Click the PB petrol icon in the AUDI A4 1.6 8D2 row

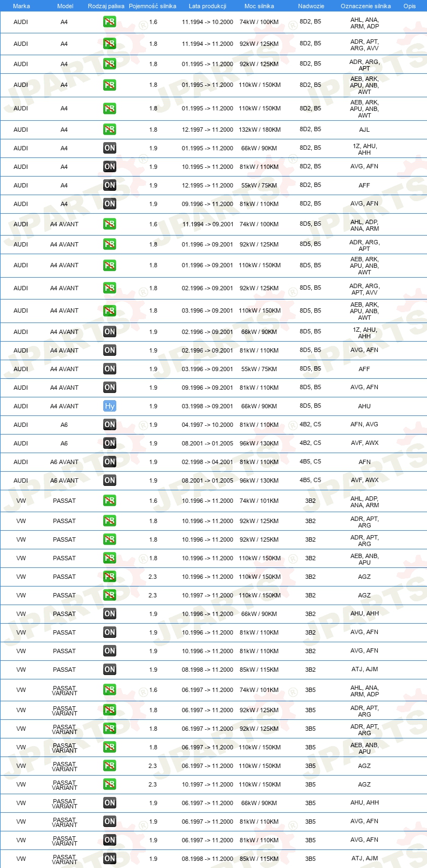tap(110, 22)
